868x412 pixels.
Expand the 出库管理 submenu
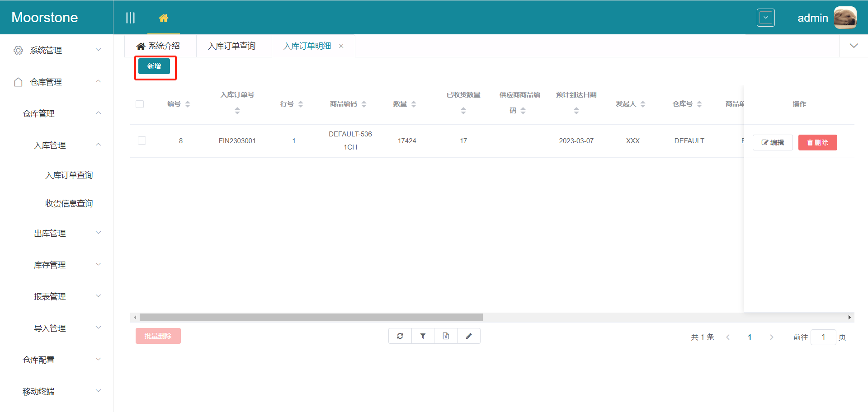[67, 233]
